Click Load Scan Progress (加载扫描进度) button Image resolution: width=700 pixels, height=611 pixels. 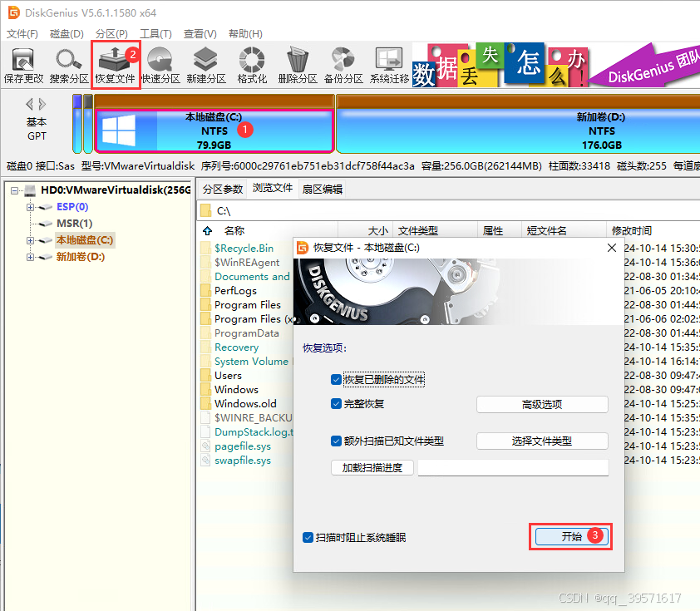point(372,468)
